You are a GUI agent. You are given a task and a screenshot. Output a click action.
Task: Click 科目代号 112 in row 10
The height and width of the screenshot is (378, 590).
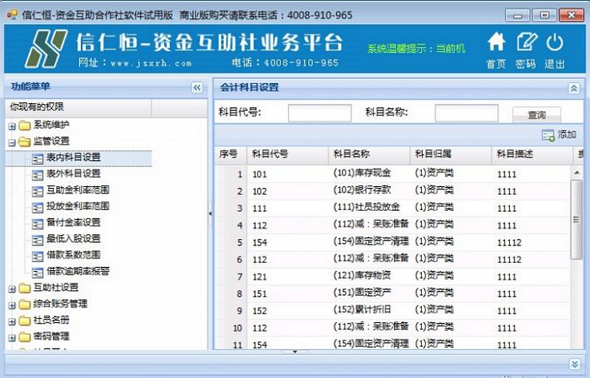(260, 328)
